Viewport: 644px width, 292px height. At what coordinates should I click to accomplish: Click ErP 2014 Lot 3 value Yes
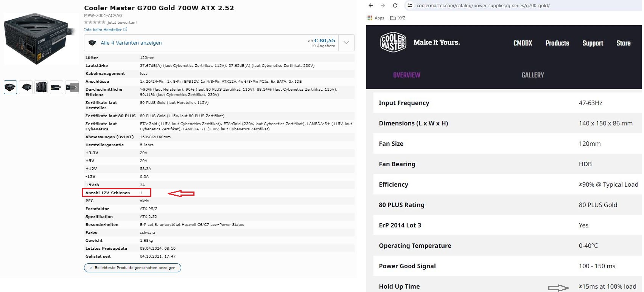(x=583, y=225)
